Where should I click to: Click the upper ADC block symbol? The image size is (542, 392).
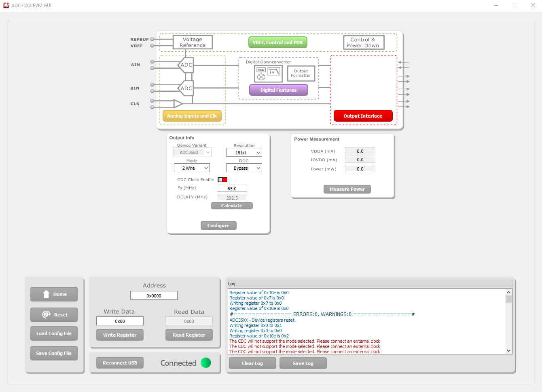coord(186,65)
